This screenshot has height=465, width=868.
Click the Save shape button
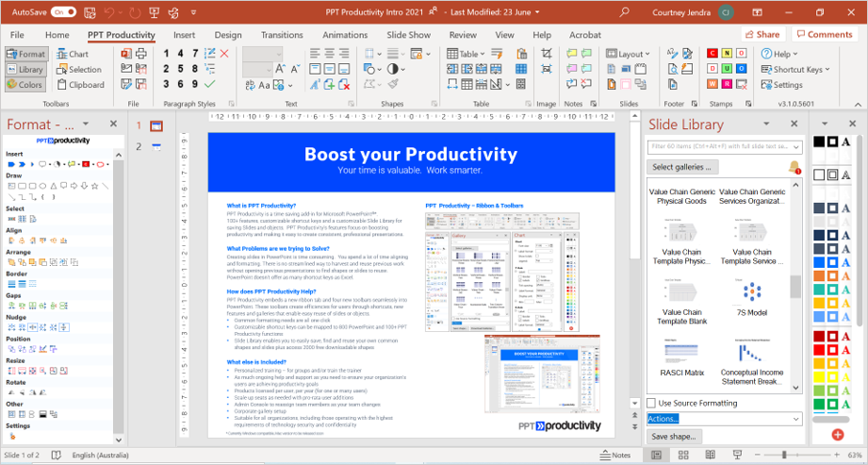(x=673, y=436)
